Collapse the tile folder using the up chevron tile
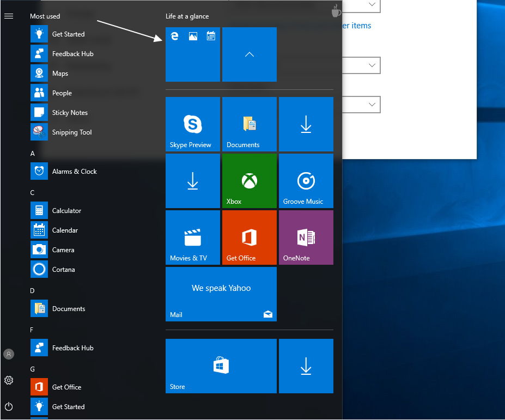Image resolution: width=505 pixels, height=420 pixels. (x=250, y=54)
